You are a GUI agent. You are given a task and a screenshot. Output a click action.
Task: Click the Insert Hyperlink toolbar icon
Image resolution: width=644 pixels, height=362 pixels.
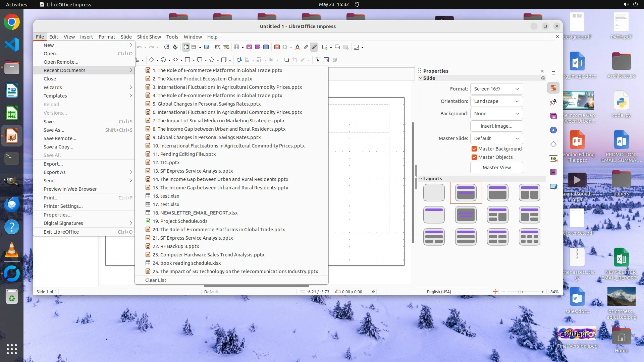(x=306, y=47)
